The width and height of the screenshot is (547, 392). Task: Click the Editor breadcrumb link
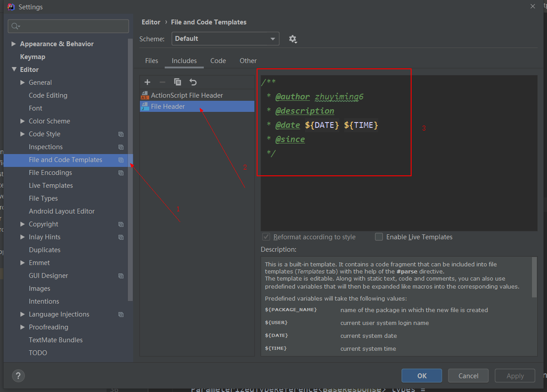tap(151, 22)
